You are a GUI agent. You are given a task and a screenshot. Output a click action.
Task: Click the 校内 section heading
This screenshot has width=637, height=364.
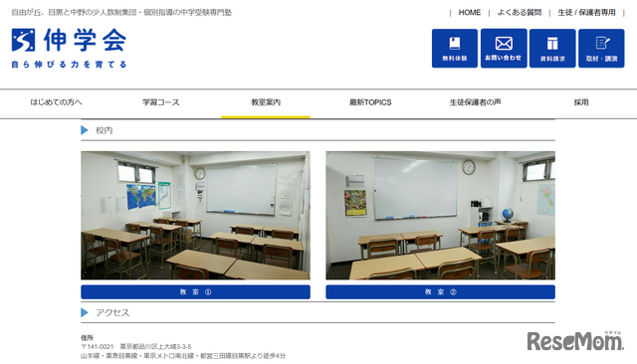tap(104, 130)
